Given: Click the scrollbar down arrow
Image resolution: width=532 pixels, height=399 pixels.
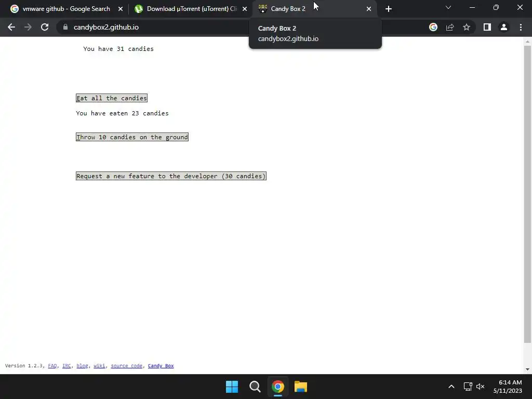Looking at the screenshot, I should coord(527,369).
